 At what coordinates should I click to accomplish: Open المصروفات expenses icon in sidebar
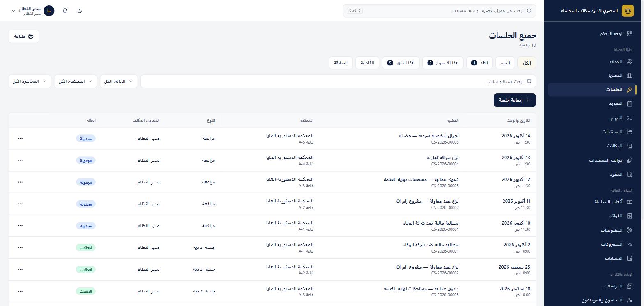tap(629, 244)
